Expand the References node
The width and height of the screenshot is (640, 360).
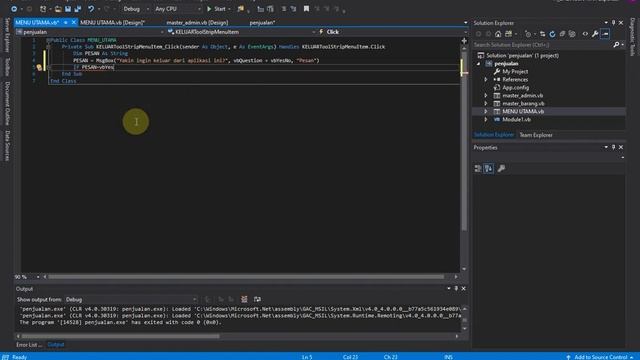(486, 80)
